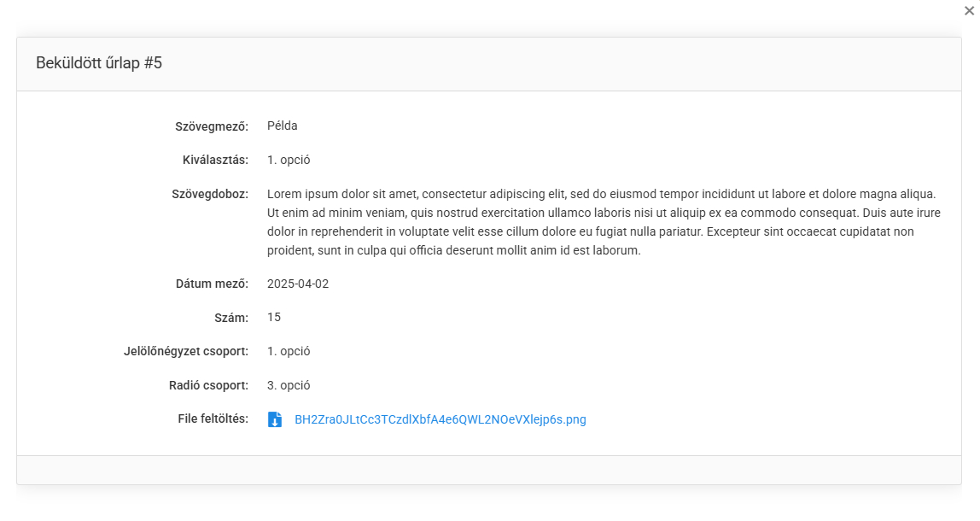Click the 'Kiválasztás:' label
Screen dimensions: 980x521
(x=215, y=160)
